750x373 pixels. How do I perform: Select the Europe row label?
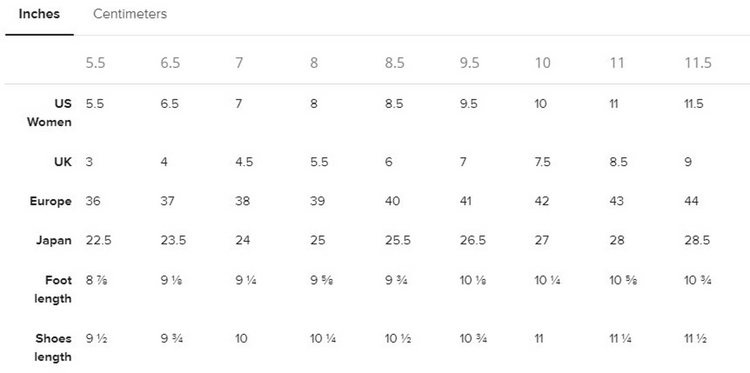tap(51, 201)
